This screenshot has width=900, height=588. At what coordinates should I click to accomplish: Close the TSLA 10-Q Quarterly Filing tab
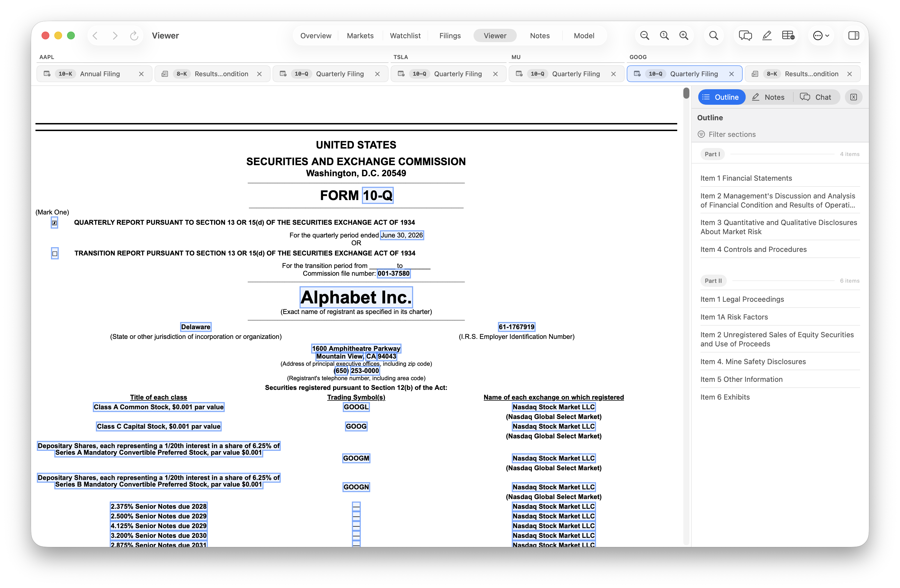pos(495,74)
